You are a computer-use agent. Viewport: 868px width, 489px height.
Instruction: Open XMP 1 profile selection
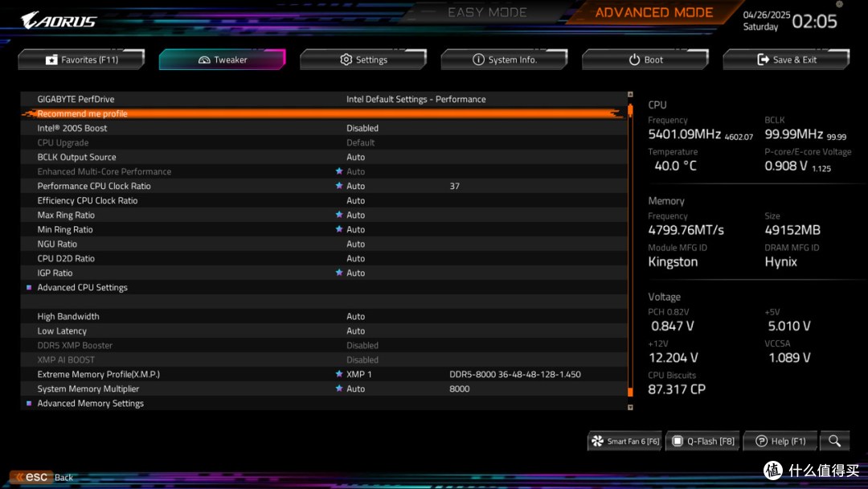pyautogui.click(x=358, y=374)
